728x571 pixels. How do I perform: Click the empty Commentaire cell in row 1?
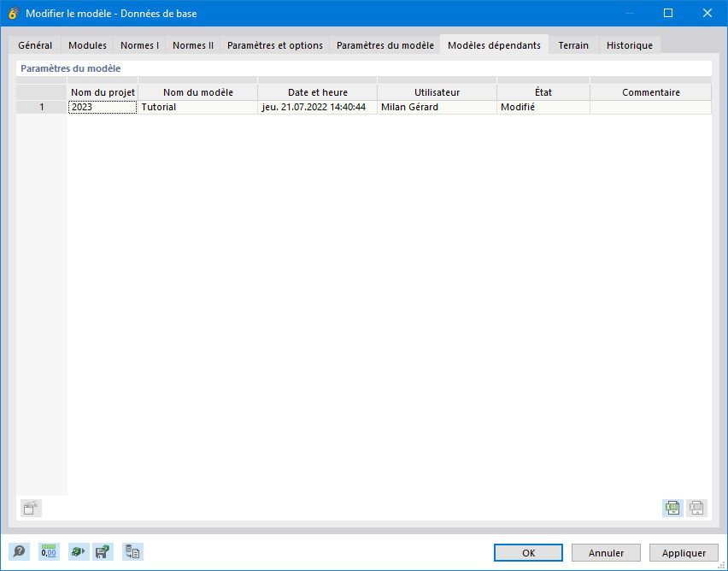click(x=651, y=107)
